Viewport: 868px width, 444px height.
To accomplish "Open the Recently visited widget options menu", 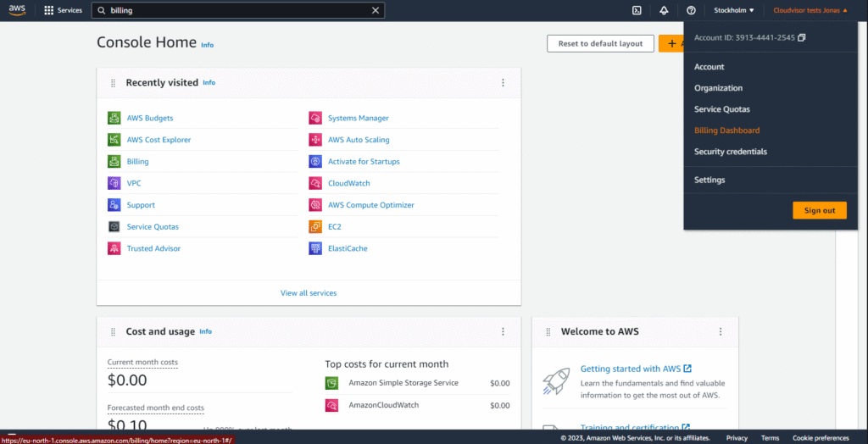I will pos(503,82).
